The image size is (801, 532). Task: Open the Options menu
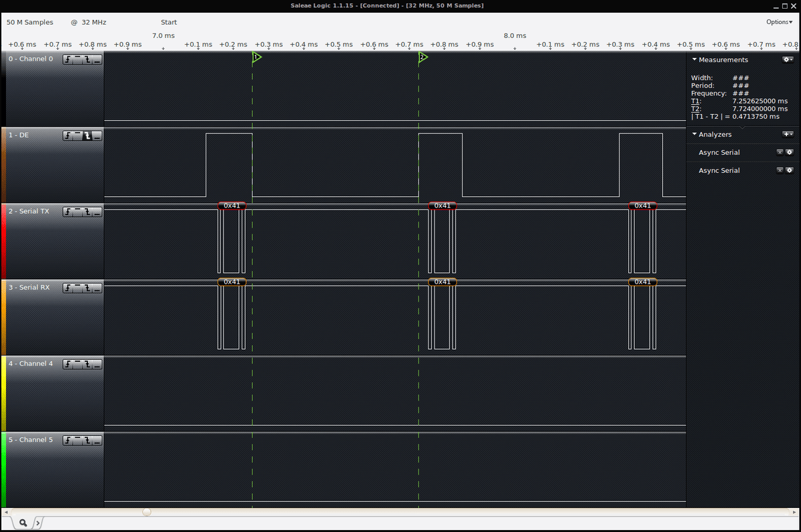(x=780, y=22)
